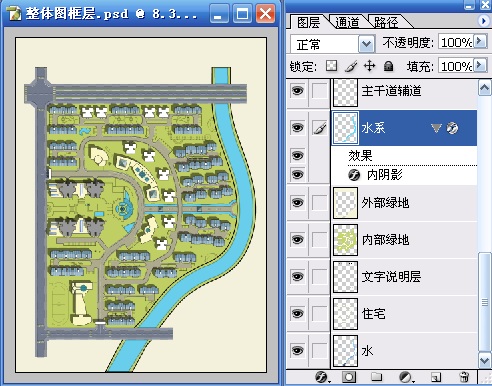This screenshot has width=492, height=386.
Task: Add a layer mask
Action: (x=349, y=377)
